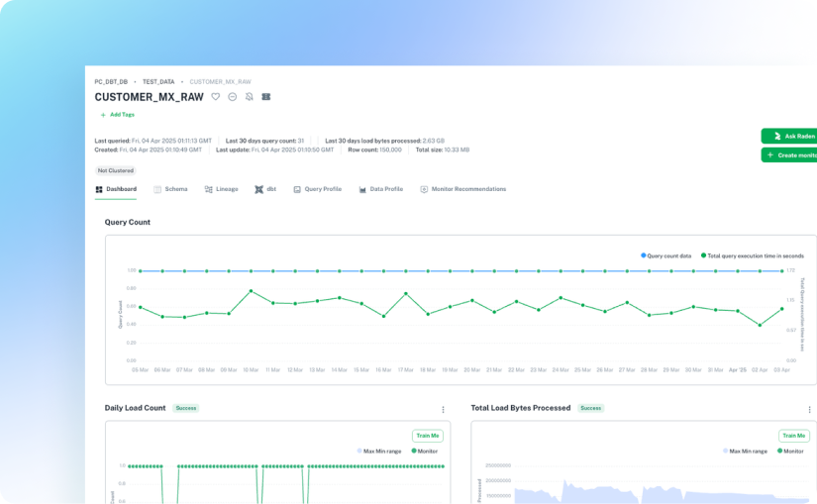Click the Lineage tab icon

pos(208,189)
